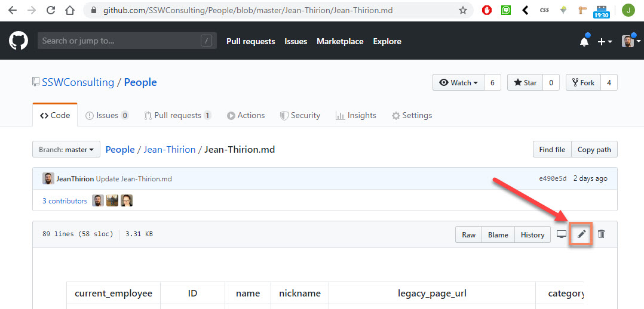
Task: Switch to the repository Issues tab
Action: [107, 115]
